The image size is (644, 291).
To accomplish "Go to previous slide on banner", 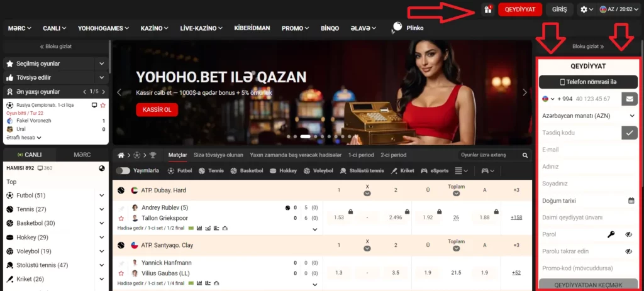I will tap(119, 92).
